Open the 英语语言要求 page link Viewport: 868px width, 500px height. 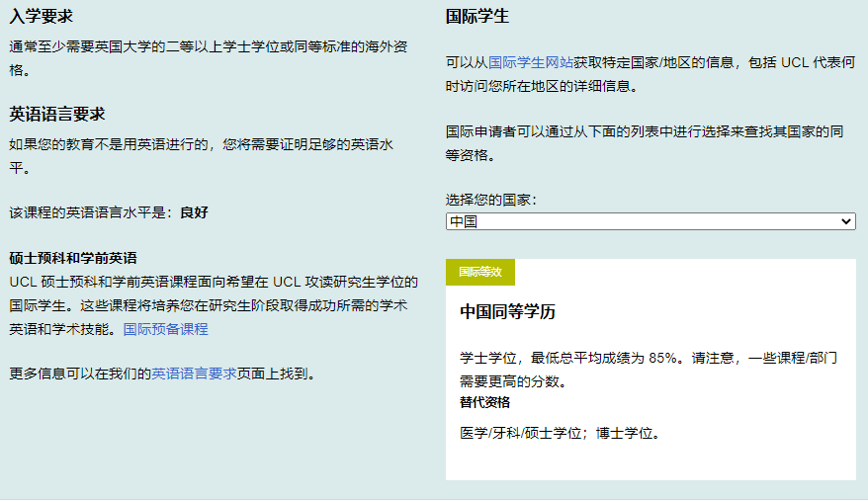tap(194, 374)
